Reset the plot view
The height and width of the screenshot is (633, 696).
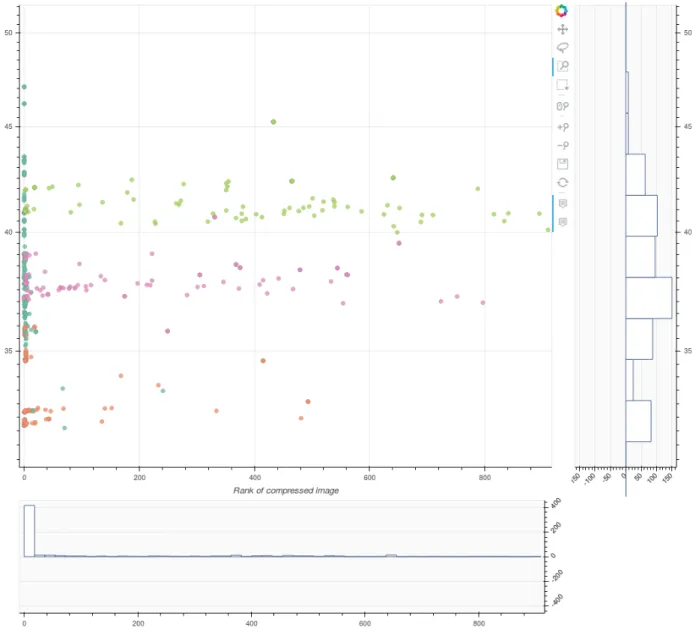(562, 182)
